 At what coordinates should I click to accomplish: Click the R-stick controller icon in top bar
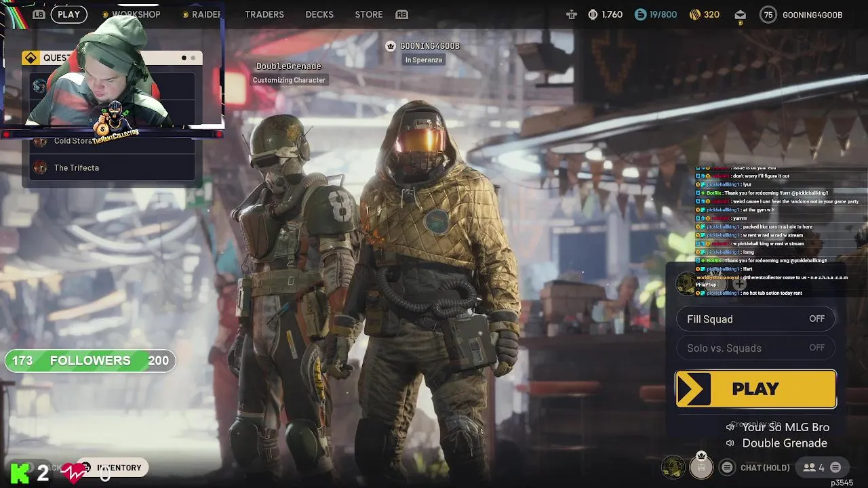(x=572, y=14)
